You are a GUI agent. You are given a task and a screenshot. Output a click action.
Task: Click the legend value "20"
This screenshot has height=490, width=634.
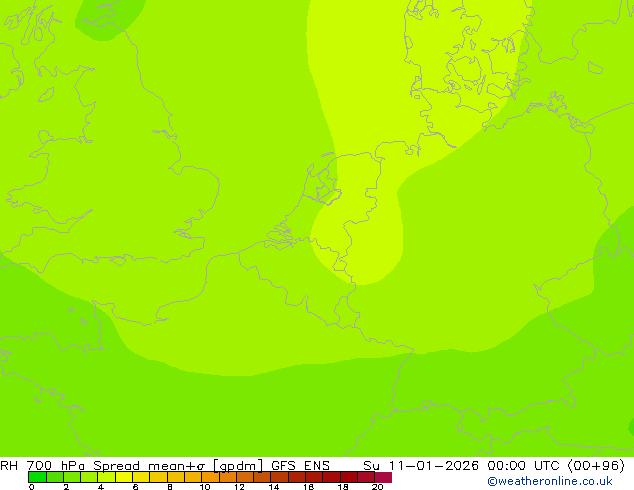[x=377, y=487]
